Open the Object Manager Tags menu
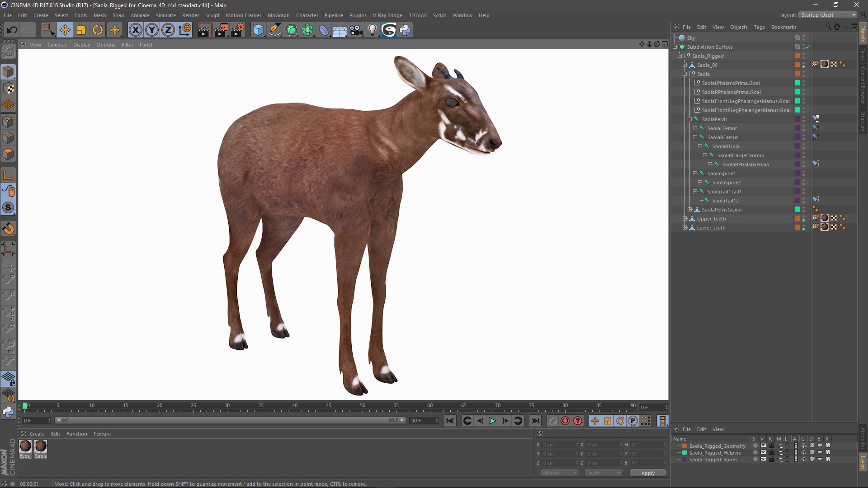This screenshot has height=488, width=868. 759,27
